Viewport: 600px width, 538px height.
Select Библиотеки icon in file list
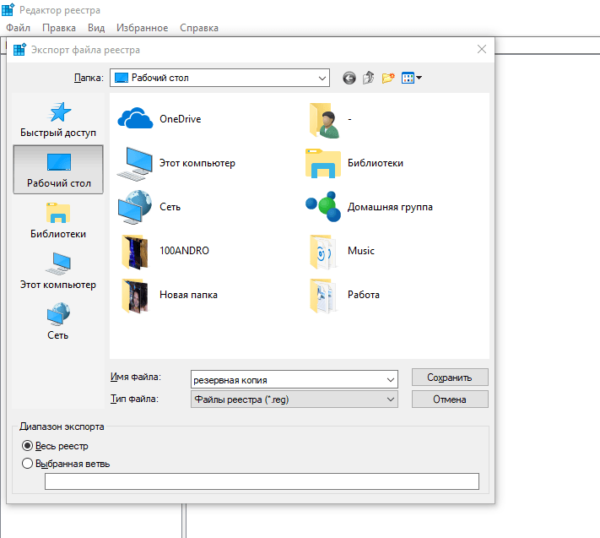pyautogui.click(x=323, y=163)
